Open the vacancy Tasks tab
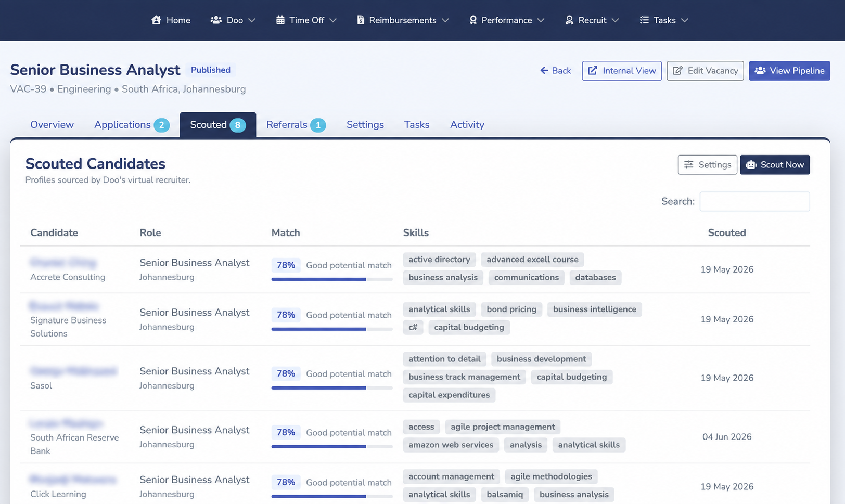The height and width of the screenshot is (504, 845). pyautogui.click(x=417, y=125)
